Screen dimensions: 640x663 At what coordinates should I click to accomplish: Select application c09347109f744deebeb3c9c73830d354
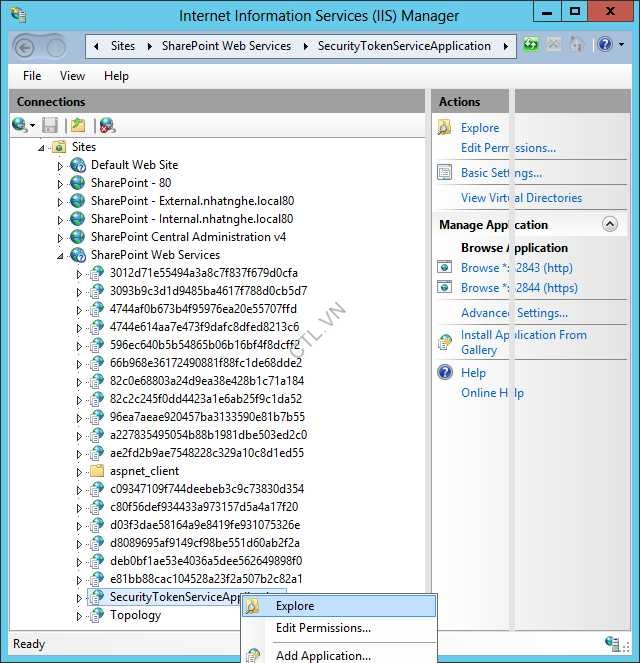[x=207, y=489]
